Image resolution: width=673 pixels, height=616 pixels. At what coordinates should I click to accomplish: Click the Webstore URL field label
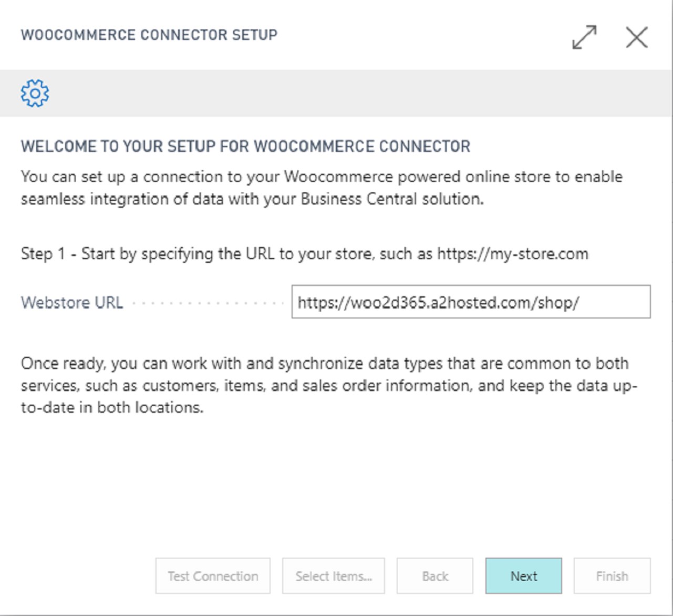[72, 303]
